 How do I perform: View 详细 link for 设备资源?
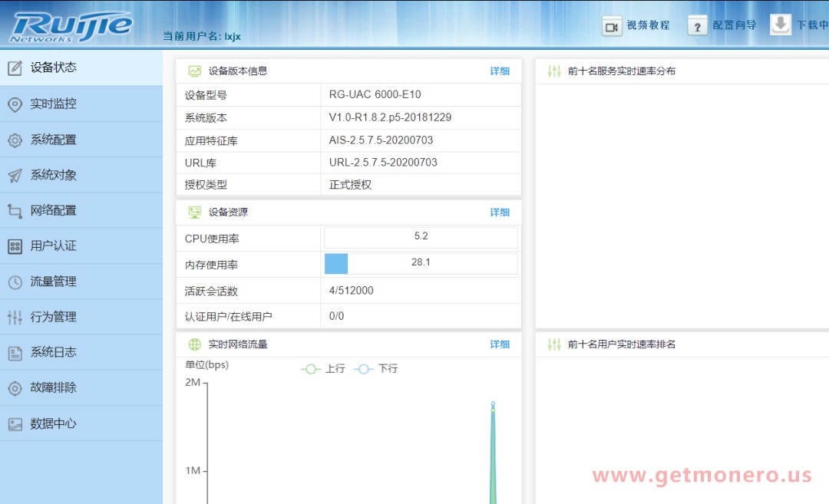pos(500,212)
